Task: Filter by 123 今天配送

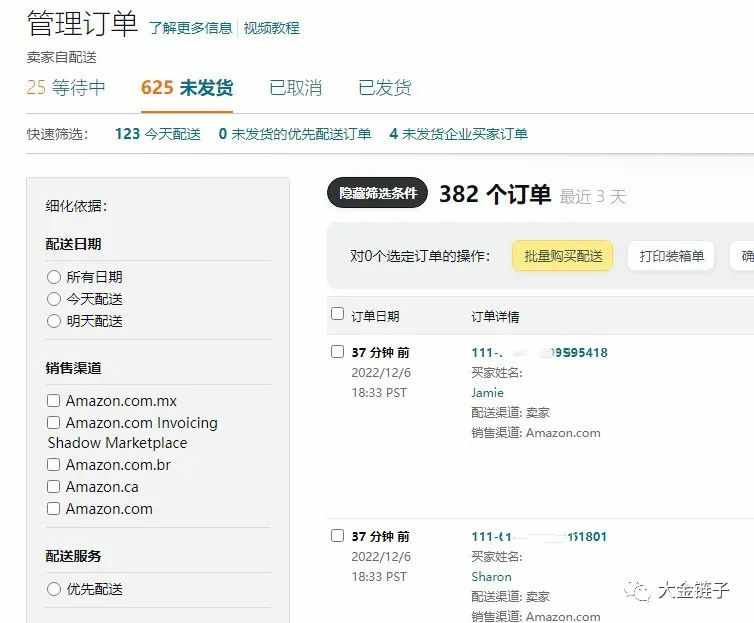Action: (x=158, y=134)
